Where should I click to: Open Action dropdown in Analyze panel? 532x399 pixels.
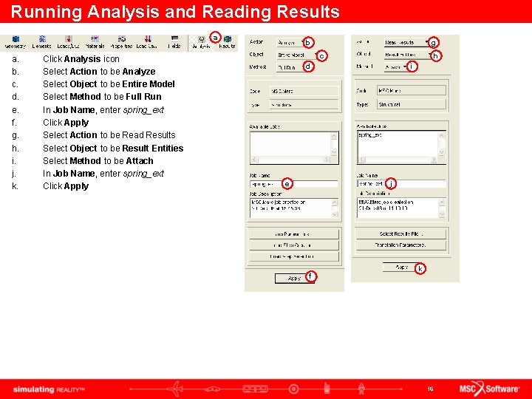(290, 43)
